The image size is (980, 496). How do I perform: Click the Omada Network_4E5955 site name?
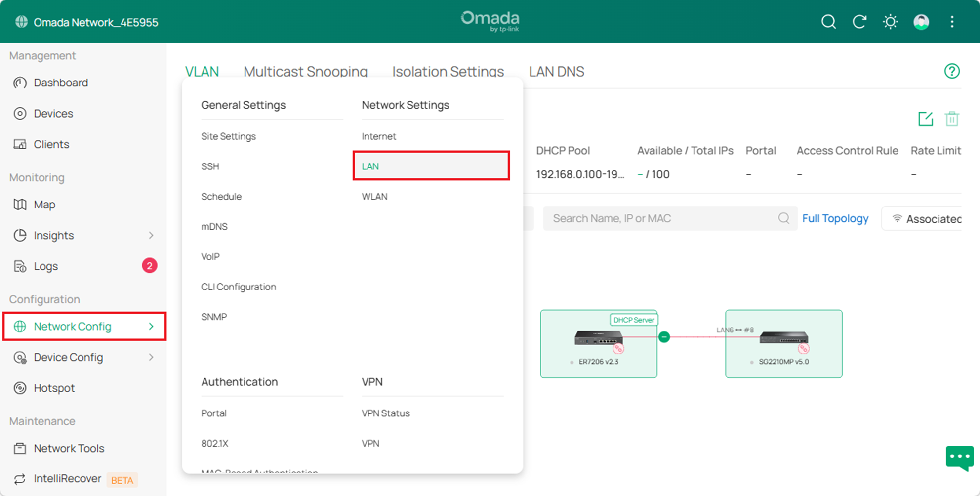(x=96, y=22)
